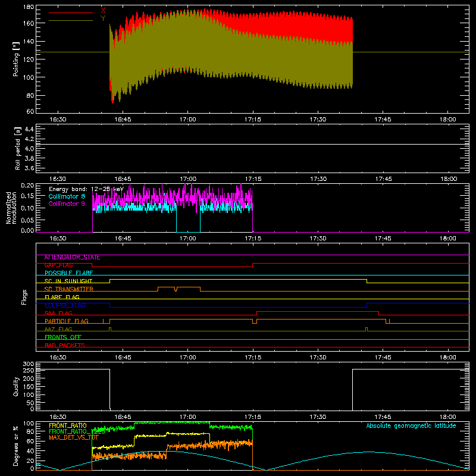Screen dimensions: 476x476
Task: Click the Roll period [s] axis title
Action: tap(18, 148)
